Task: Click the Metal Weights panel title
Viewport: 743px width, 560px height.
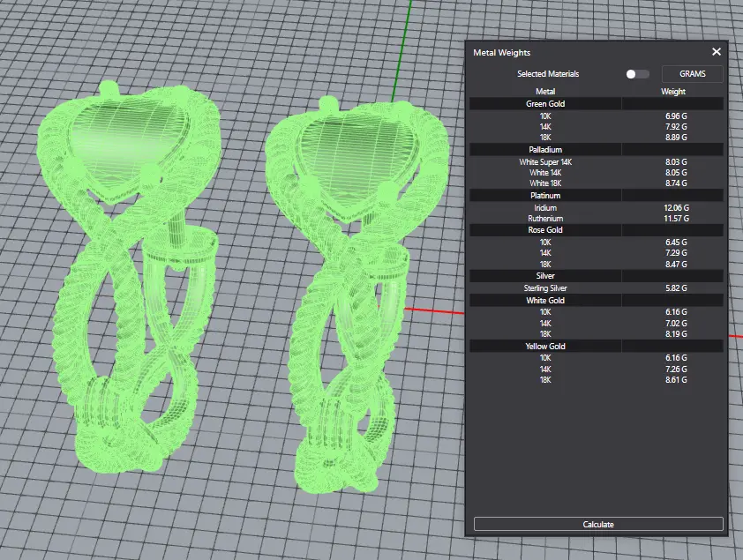Action: click(501, 53)
